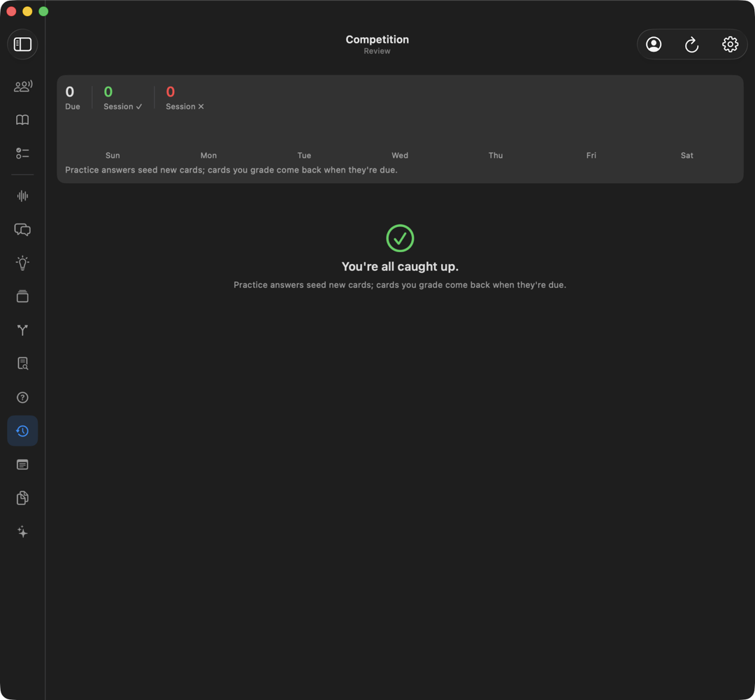
Task: Click the Review subtitle
Action: click(x=377, y=51)
